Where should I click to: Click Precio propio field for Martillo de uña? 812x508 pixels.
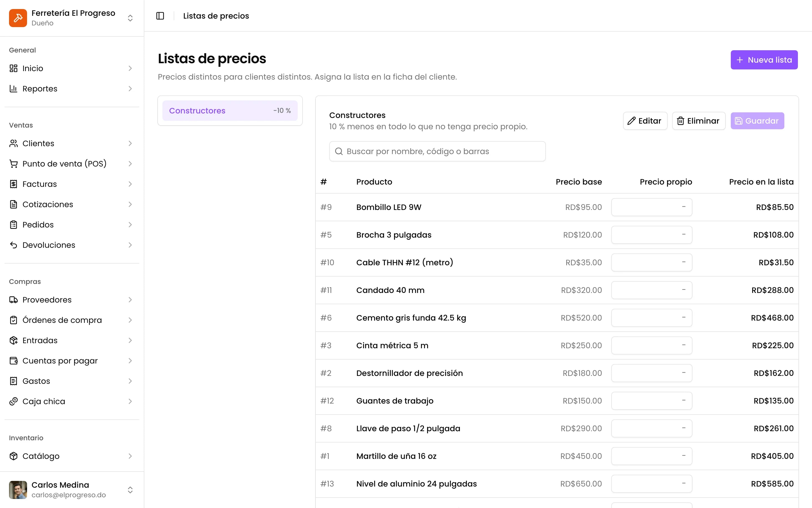652,456
